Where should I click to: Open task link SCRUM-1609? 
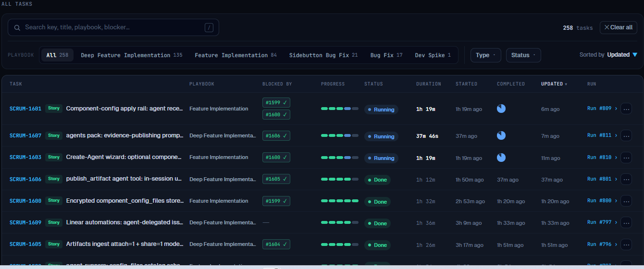pyautogui.click(x=25, y=222)
